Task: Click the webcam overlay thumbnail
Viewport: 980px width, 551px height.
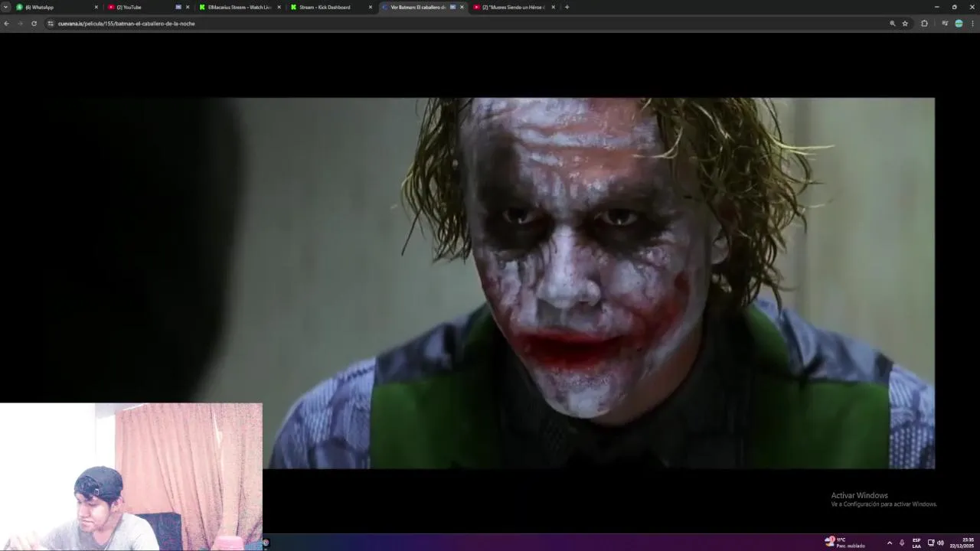Action: pyautogui.click(x=131, y=477)
